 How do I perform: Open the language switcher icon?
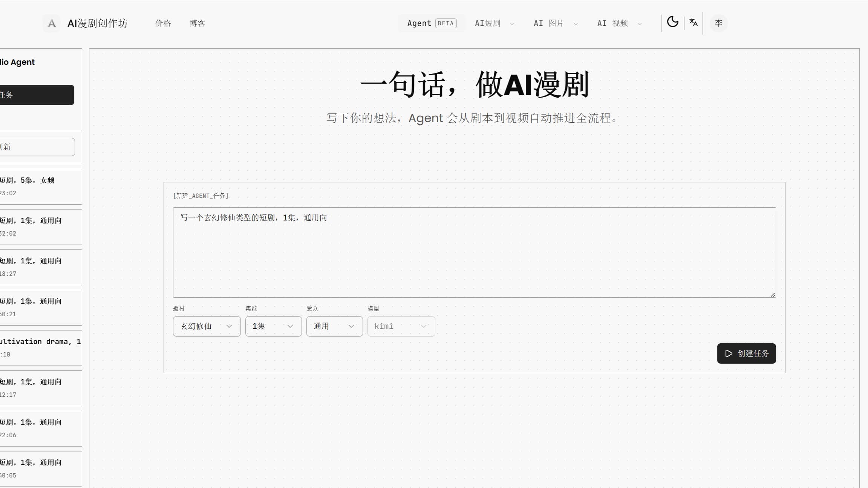tap(693, 22)
